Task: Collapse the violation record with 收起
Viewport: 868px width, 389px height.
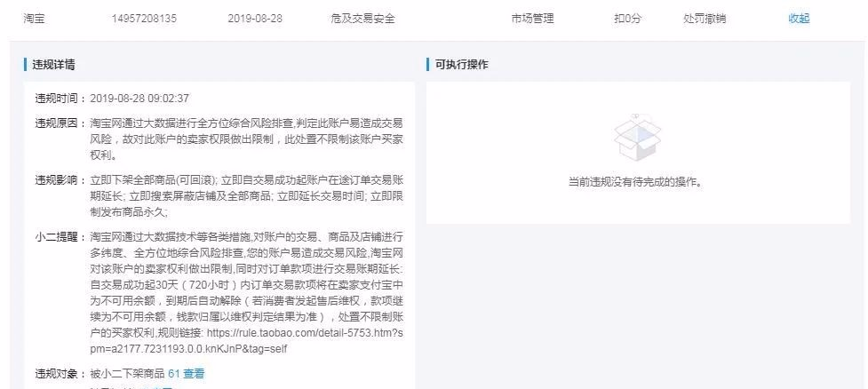Action: [x=799, y=19]
